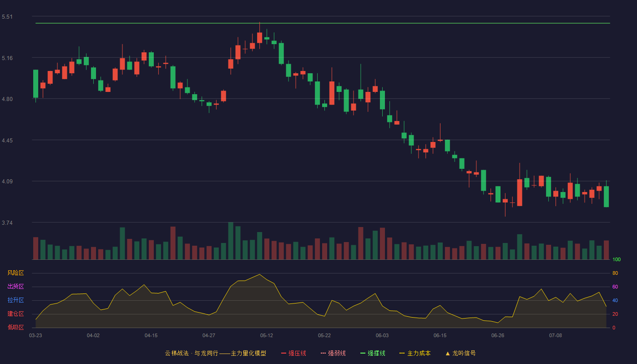
Task: Click the pink dotted icon beside 强弱线
Action: 323,353
